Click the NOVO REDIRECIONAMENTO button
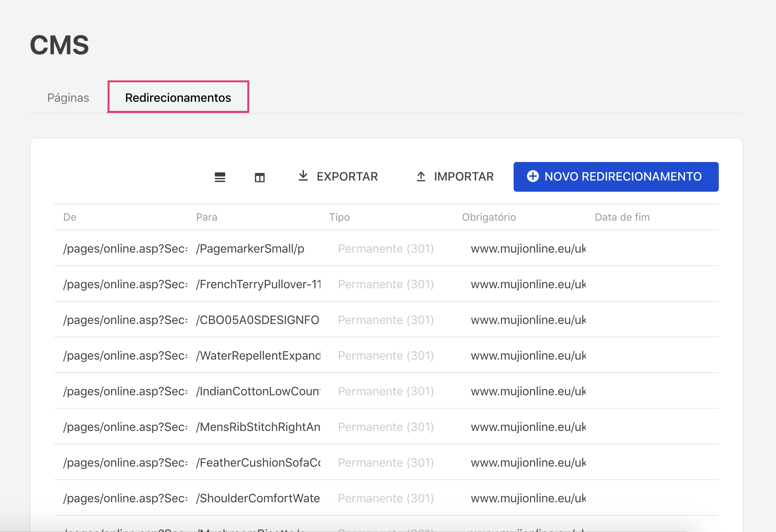Image resolution: width=776 pixels, height=532 pixels. 616,177
